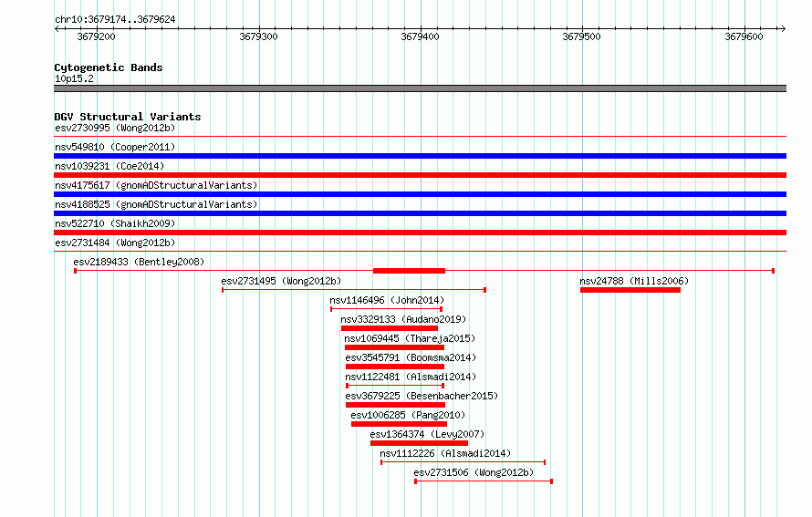
Task: Select the nsv24788 red variant bar
Action: pyautogui.click(x=630, y=290)
